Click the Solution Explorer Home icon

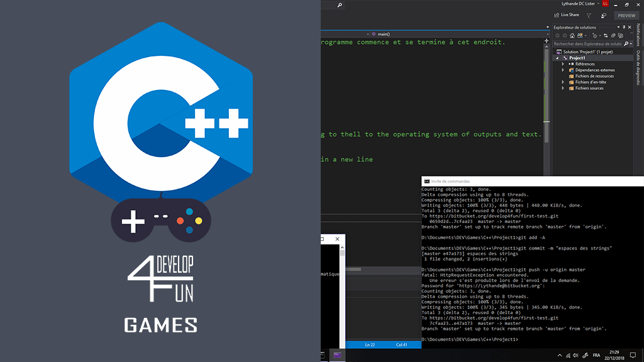(572, 36)
